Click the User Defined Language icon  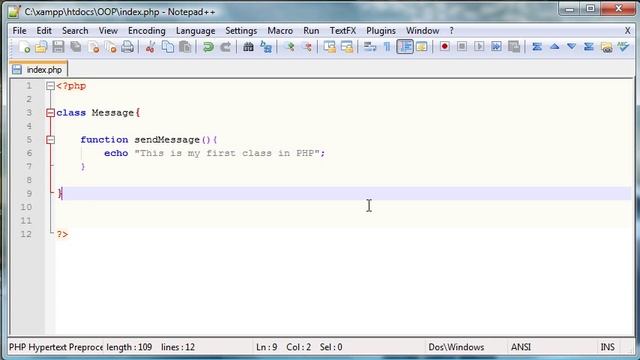point(422,47)
